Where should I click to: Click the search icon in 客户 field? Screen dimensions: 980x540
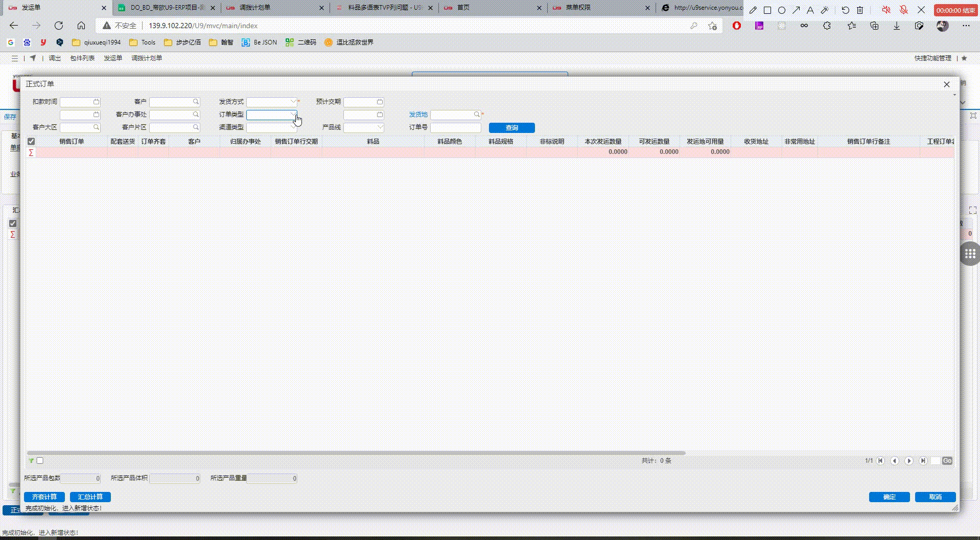click(196, 102)
